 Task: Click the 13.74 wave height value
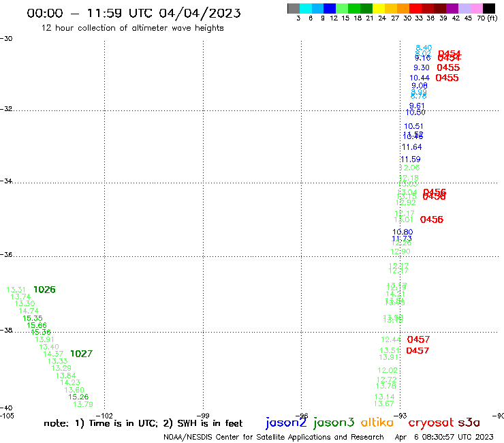[x=20, y=296]
